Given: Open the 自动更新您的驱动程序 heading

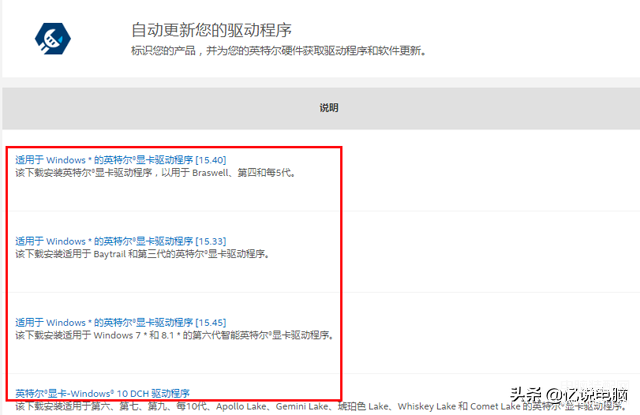Looking at the screenshot, I should point(211,30).
